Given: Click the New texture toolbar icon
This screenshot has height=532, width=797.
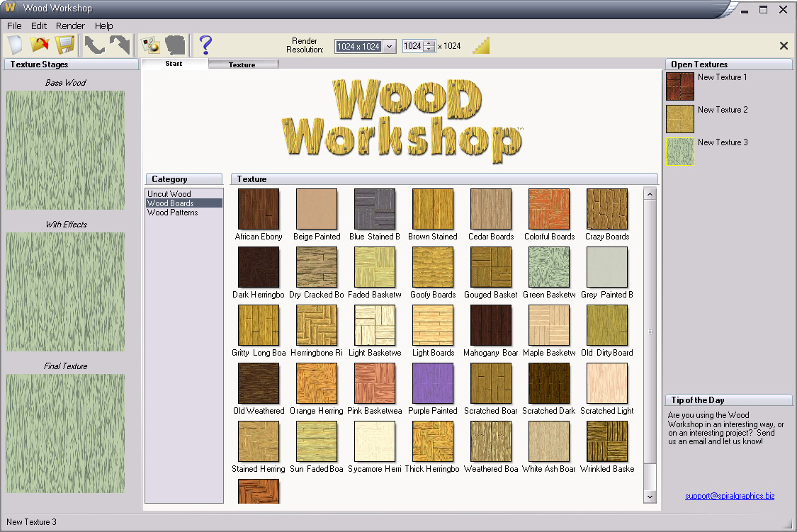Looking at the screenshot, I should tap(16, 45).
